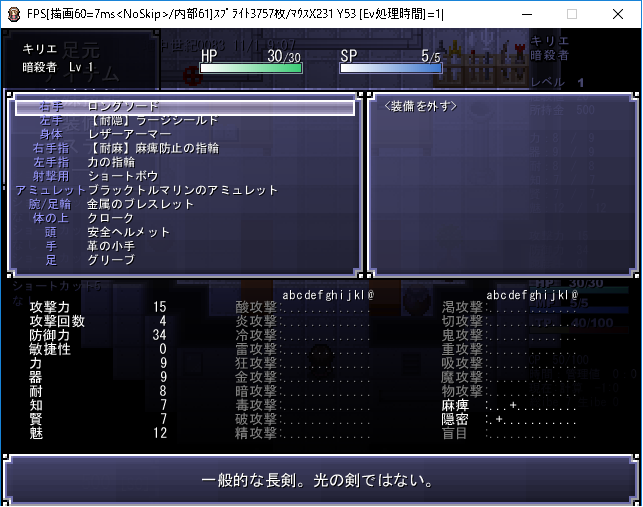Click the 〈装備を外す〉 unequip option
This screenshot has width=643, height=507.
tap(421, 107)
